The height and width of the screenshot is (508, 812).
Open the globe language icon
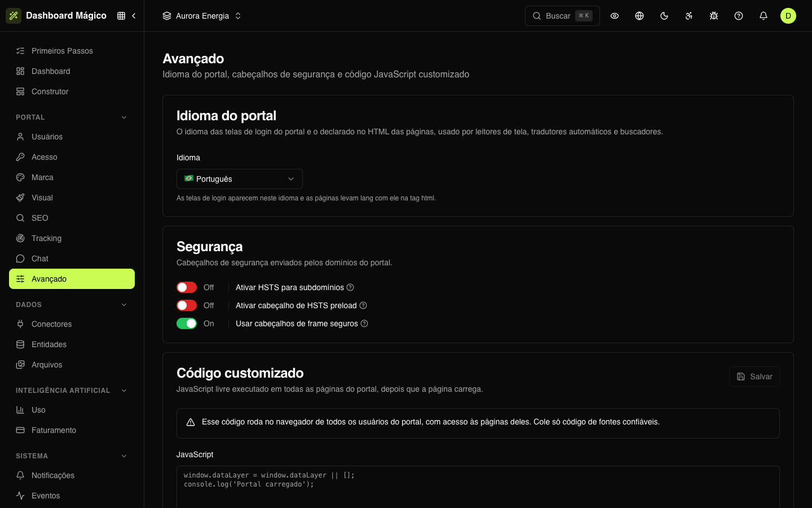pos(639,16)
